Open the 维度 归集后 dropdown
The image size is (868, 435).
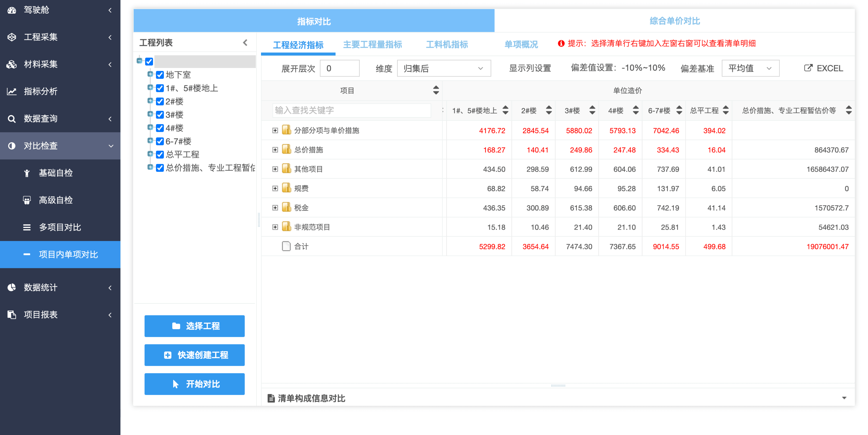click(444, 68)
